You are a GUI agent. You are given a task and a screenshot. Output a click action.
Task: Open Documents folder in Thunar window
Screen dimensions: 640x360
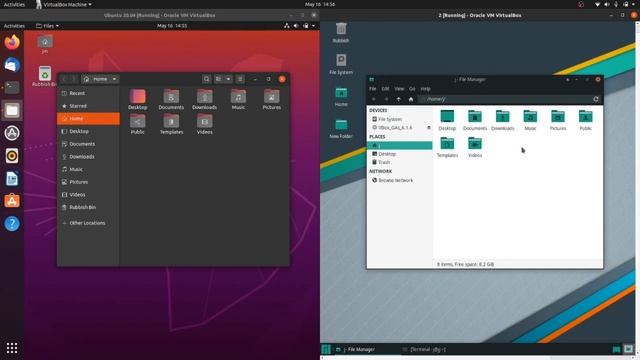[x=475, y=120]
